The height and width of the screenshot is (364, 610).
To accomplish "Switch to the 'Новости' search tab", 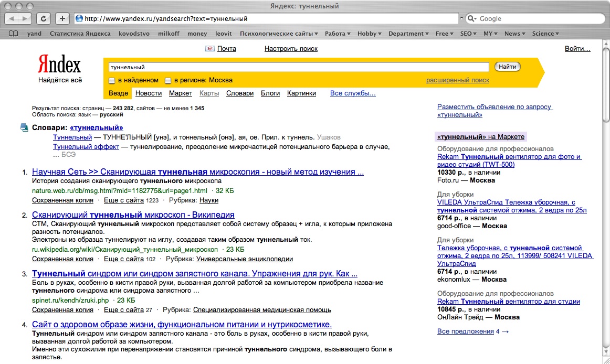I will 149,93.
